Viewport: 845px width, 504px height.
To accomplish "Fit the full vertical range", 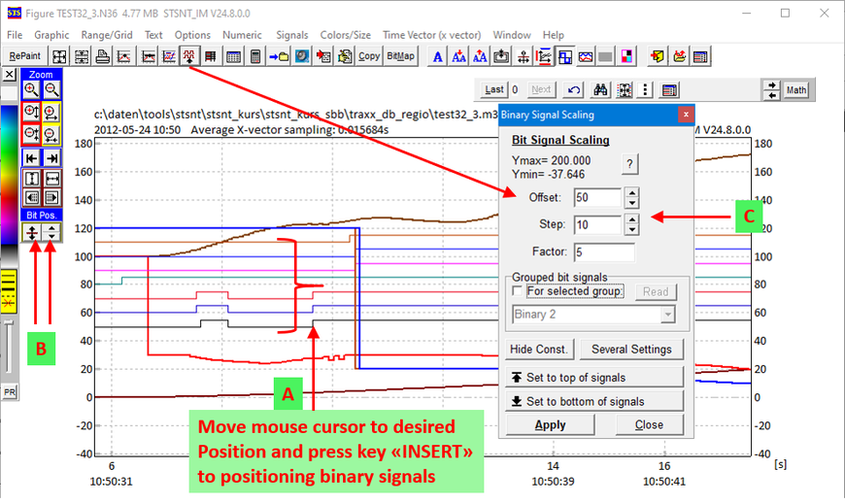I will [x=32, y=178].
